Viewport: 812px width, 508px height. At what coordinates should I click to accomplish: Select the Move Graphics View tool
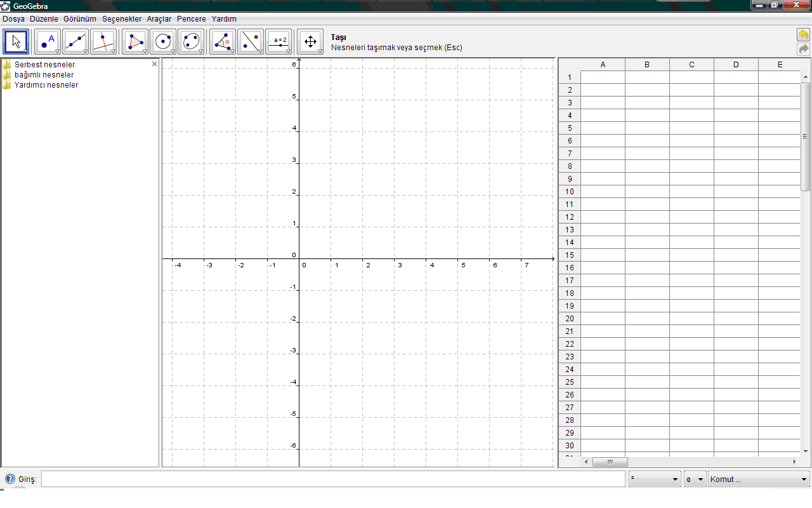point(310,42)
